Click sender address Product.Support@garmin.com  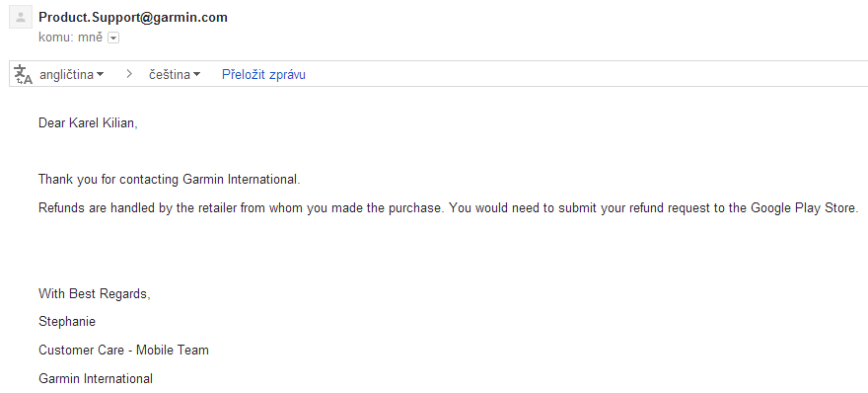(x=133, y=17)
